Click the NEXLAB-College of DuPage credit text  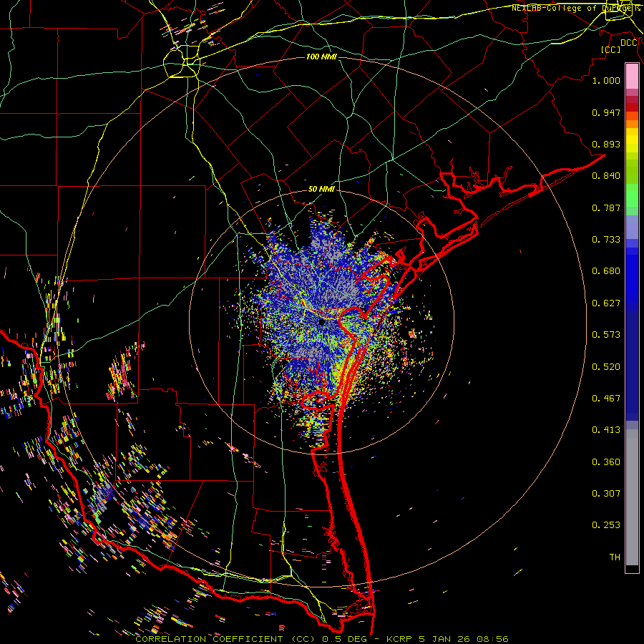pyautogui.click(x=576, y=8)
